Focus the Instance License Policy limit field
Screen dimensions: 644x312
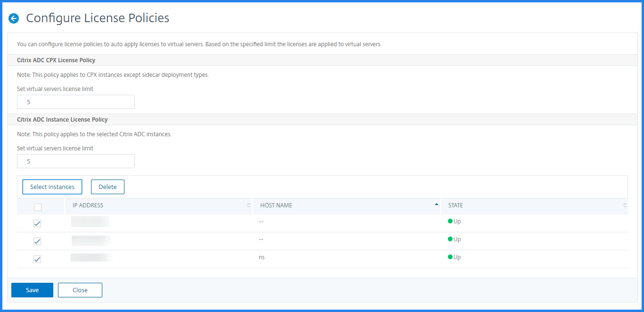tap(76, 161)
